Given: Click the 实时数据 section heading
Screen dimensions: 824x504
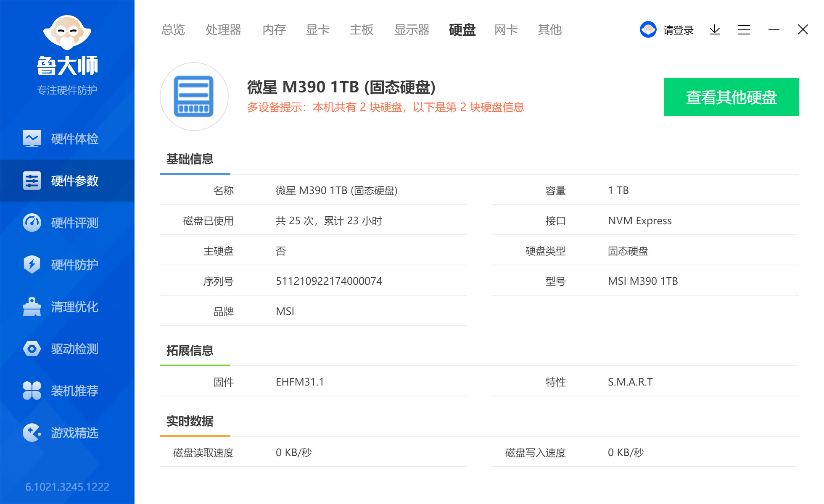Looking at the screenshot, I should [x=190, y=421].
